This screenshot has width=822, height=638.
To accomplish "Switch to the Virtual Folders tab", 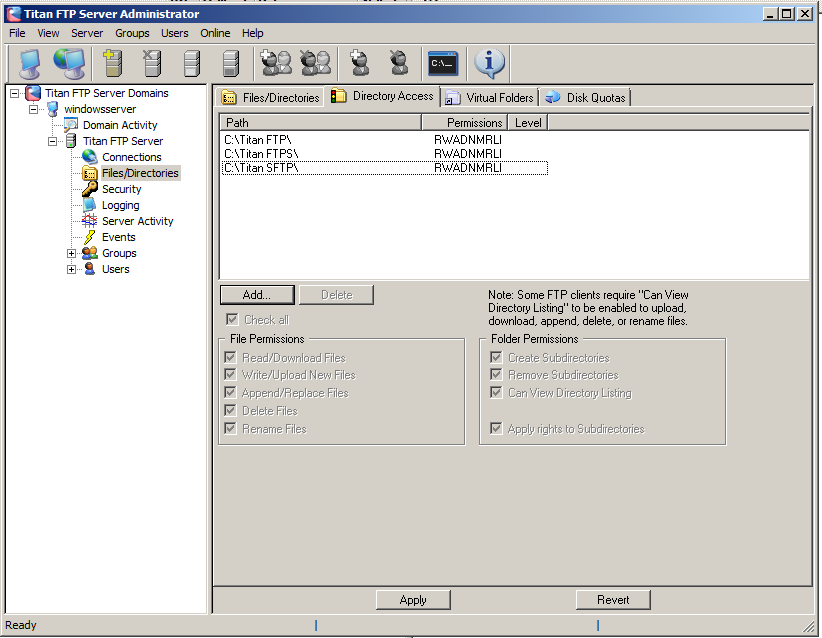I will (490, 98).
